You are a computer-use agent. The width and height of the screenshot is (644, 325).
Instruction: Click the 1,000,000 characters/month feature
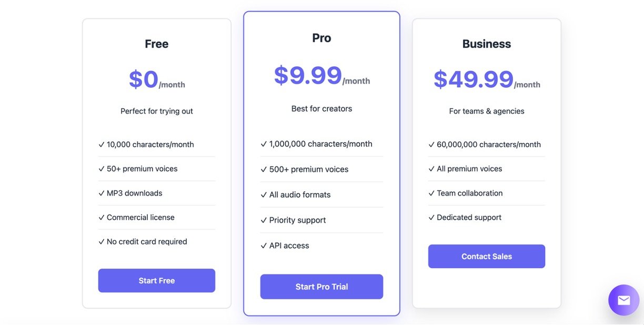(x=320, y=144)
